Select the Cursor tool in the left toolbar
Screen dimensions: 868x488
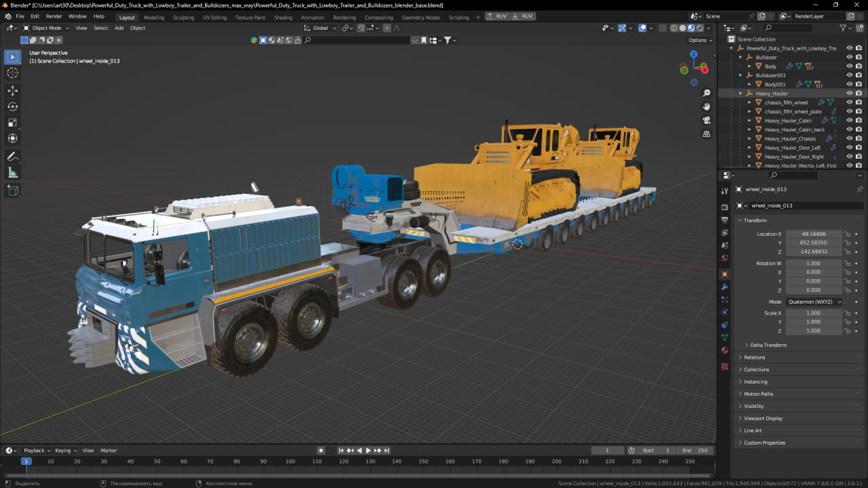pyautogui.click(x=13, y=73)
